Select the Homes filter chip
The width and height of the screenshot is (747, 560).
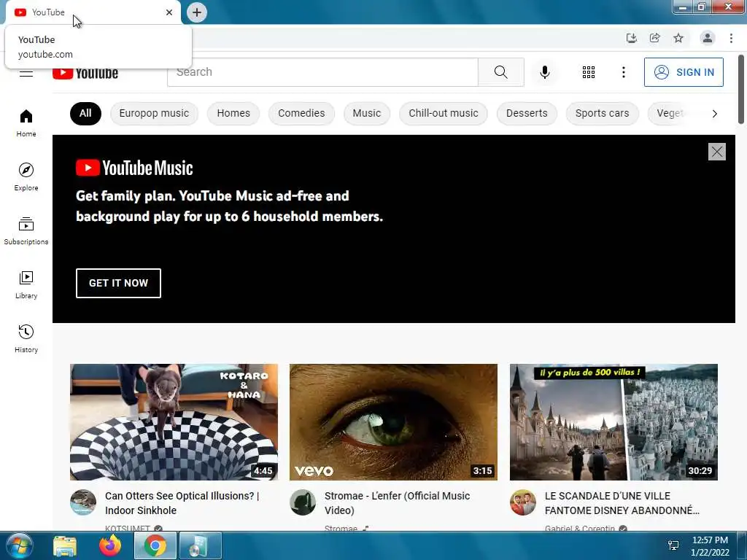click(x=233, y=113)
